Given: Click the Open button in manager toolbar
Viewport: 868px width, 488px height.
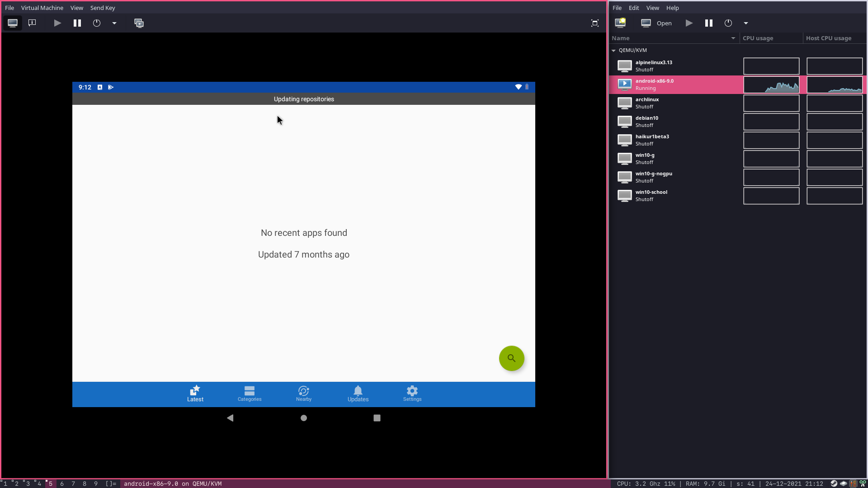Looking at the screenshot, I should pos(656,23).
